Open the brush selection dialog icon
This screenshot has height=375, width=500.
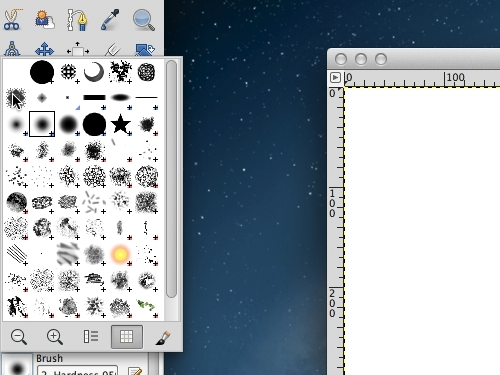point(163,337)
